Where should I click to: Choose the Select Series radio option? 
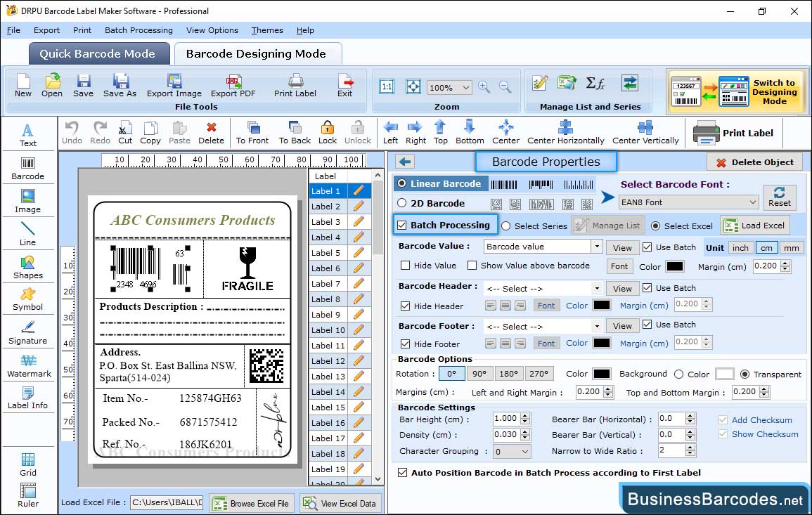tap(506, 226)
